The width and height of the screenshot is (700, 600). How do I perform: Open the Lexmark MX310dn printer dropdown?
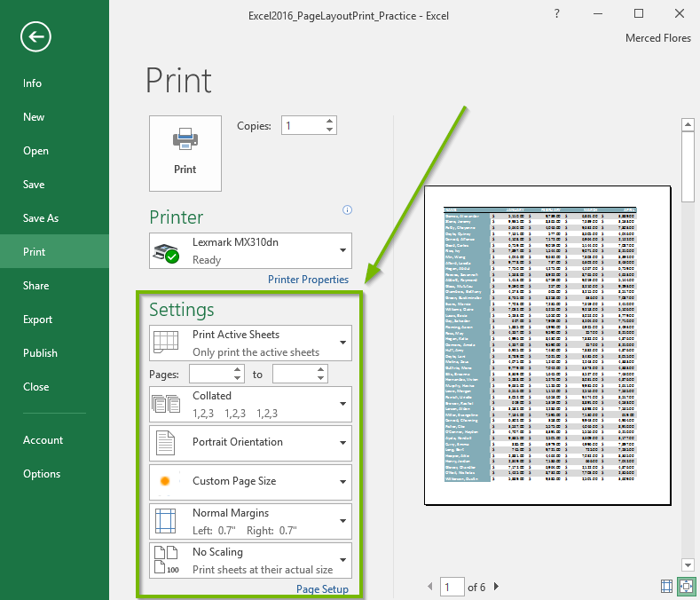tap(250, 250)
